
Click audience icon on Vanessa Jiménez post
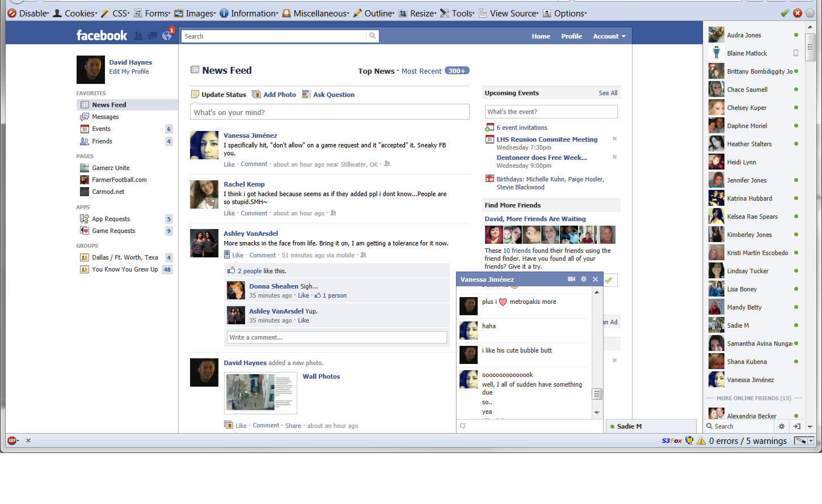tap(387, 164)
